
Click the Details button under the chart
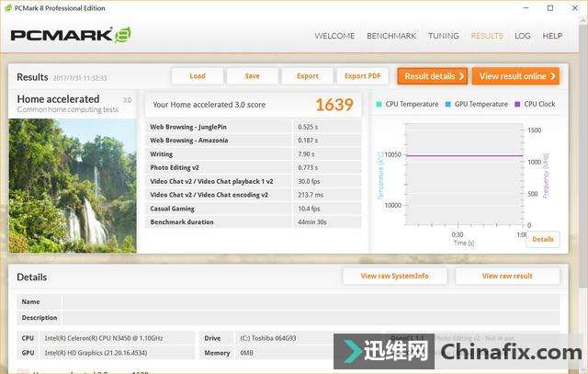tap(542, 239)
